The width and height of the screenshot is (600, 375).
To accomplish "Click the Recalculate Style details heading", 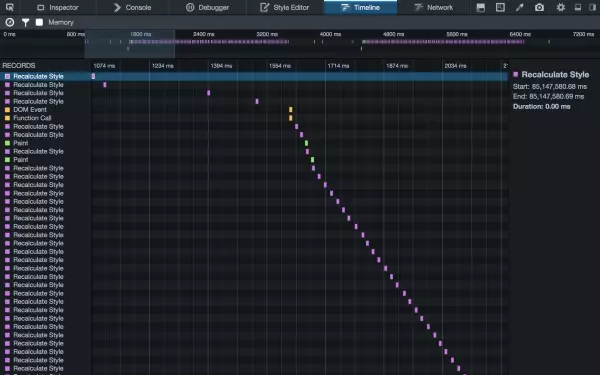I will pyautogui.click(x=555, y=75).
